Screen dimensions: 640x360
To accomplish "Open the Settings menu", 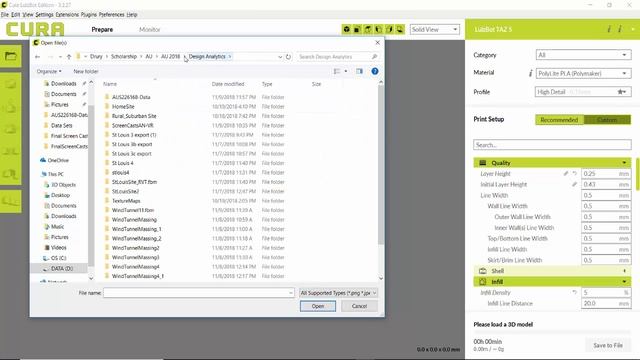I will 44,15.
